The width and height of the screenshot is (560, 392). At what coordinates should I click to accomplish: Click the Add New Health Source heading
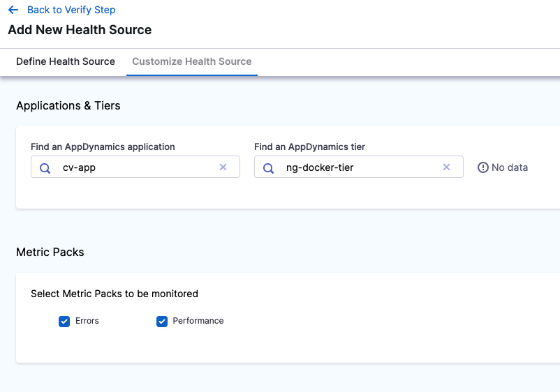[80, 30]
